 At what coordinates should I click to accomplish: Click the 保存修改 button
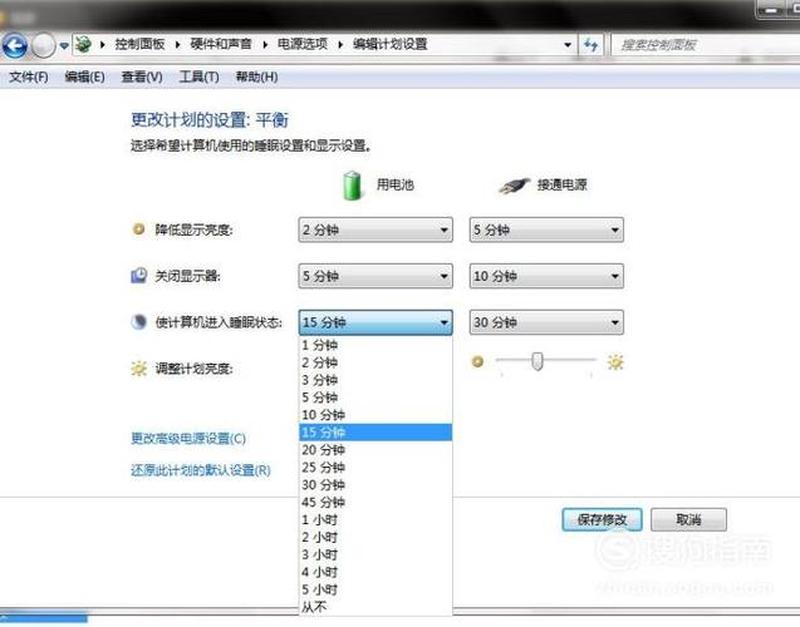(x=602, y=519)
